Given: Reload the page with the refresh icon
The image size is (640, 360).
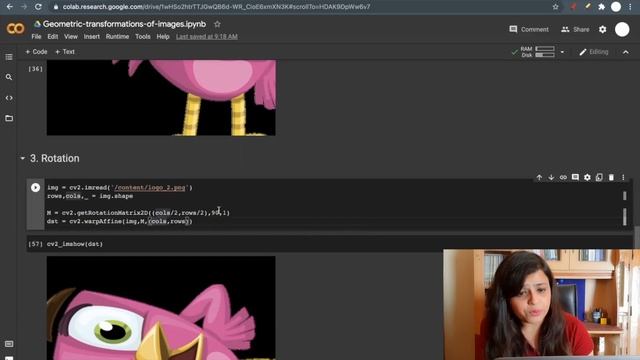Looking at the screenshot, I should 38,7.
